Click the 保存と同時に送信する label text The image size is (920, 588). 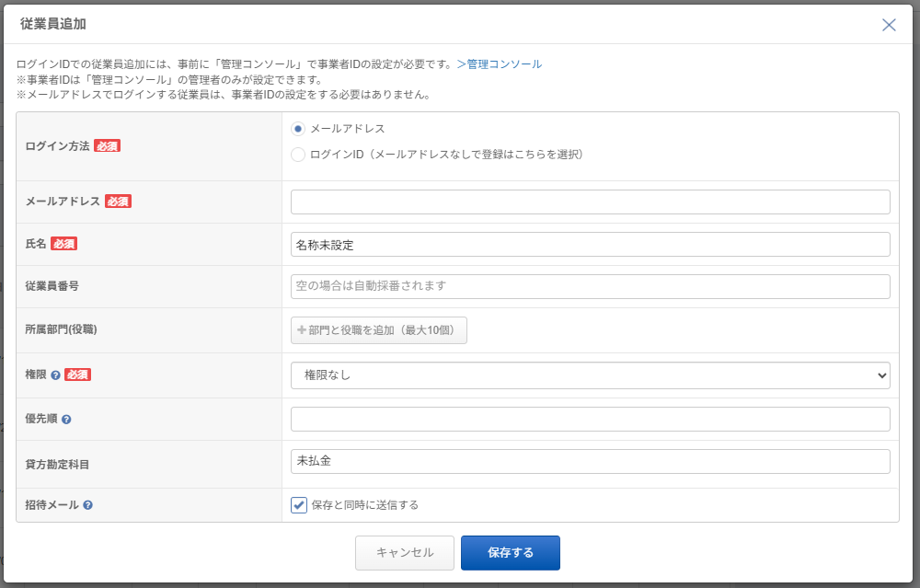(365, 505)
